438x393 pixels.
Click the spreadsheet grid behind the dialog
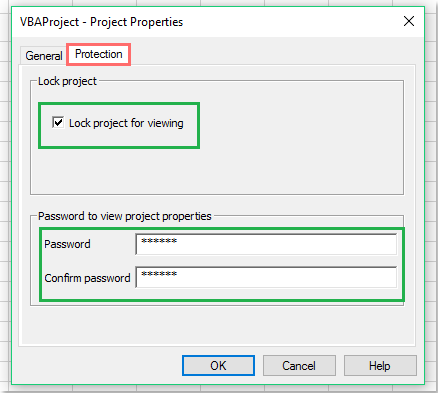pos(431,200)
